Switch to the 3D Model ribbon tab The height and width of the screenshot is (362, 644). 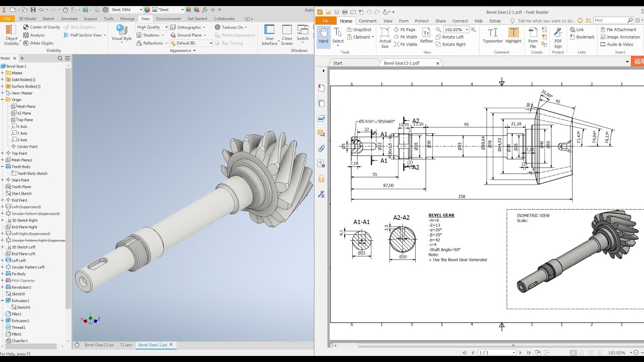click(27, 19)
